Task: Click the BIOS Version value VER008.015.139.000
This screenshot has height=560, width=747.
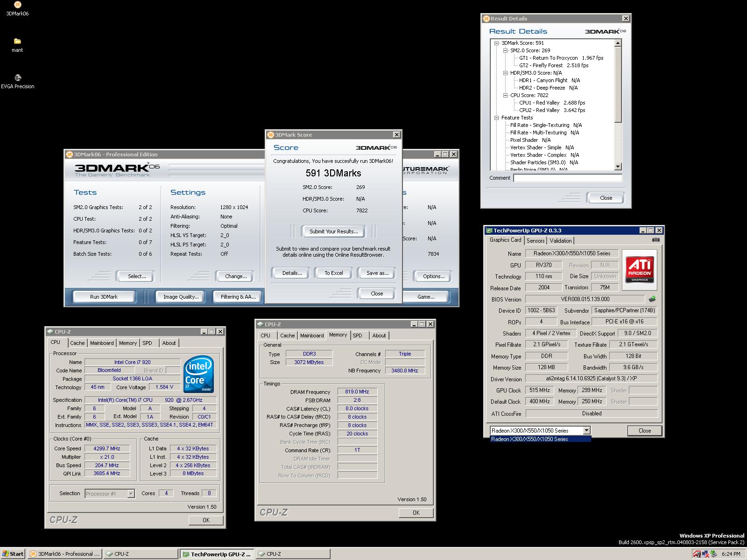Action: [x=585, y=299]
